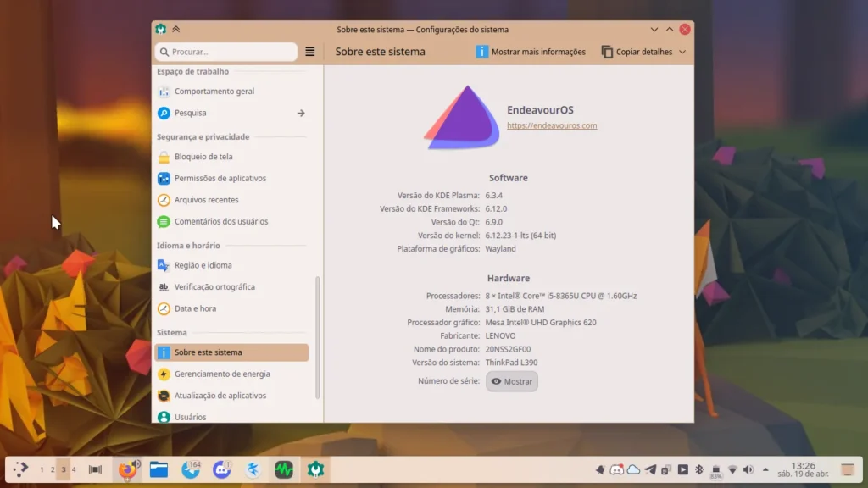Click the 31,1 GiB de RAM value
The width and height of the screenshot is (868, 488).
tap(515, 309)
